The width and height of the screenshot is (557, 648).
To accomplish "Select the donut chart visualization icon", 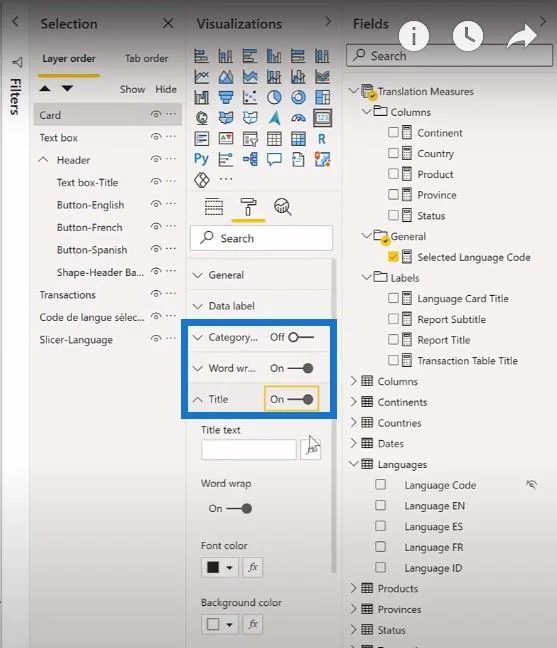I will (x=298, y=98).
